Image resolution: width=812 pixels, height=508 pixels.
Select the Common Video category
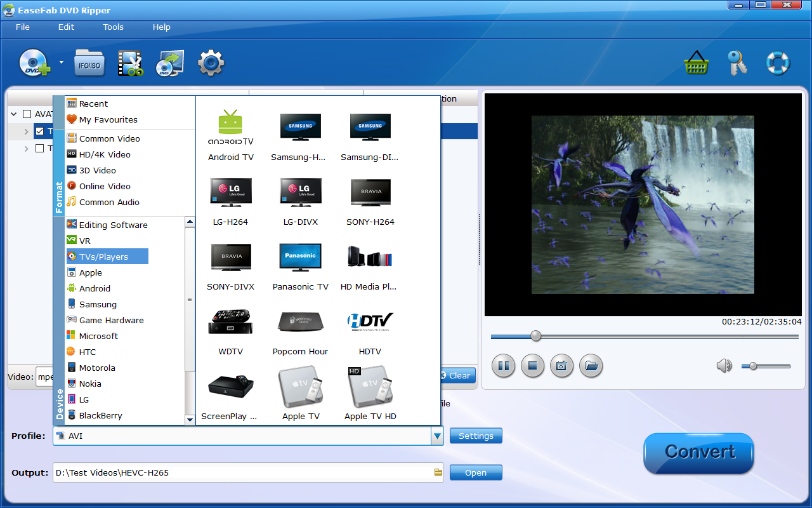103,138
